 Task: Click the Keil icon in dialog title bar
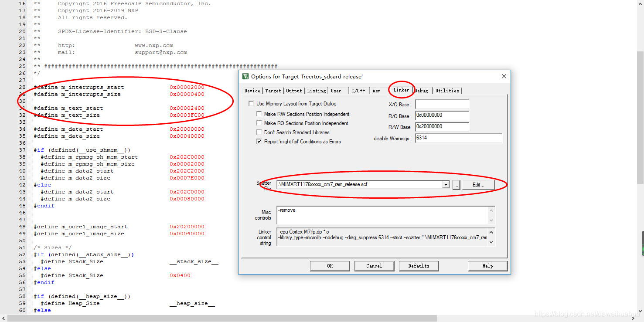(x=246, y=76)
